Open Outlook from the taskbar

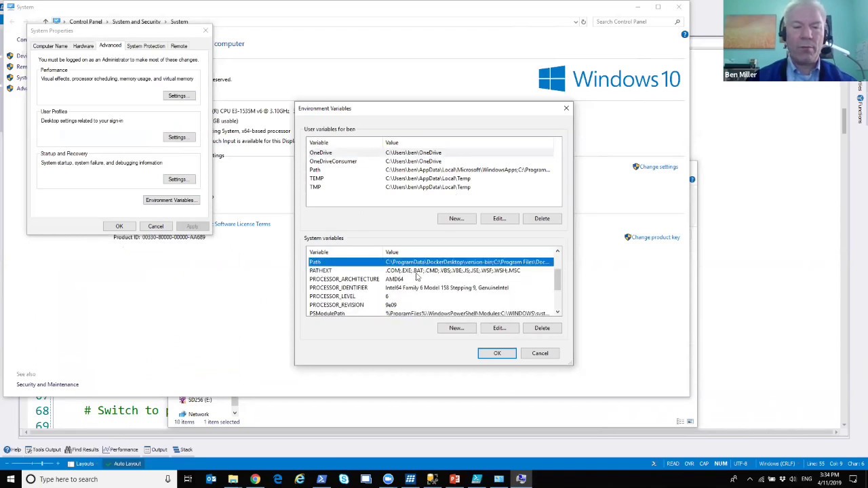click(x=211, y=479)
